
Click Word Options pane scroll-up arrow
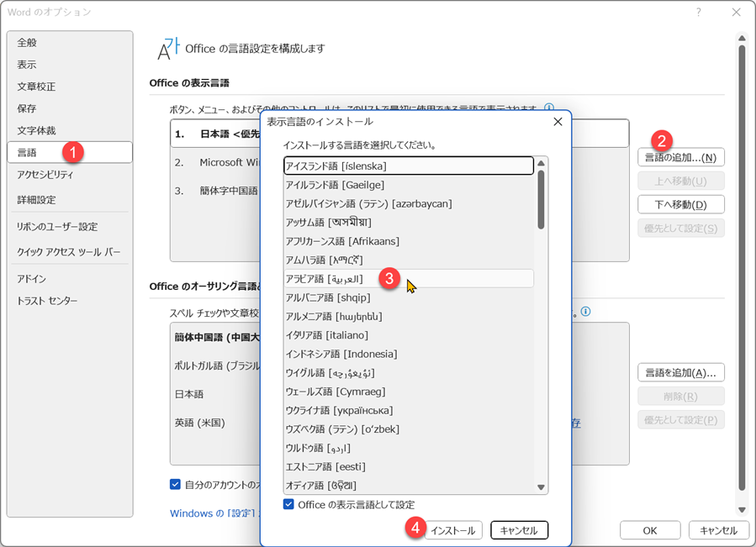[742, 38]
